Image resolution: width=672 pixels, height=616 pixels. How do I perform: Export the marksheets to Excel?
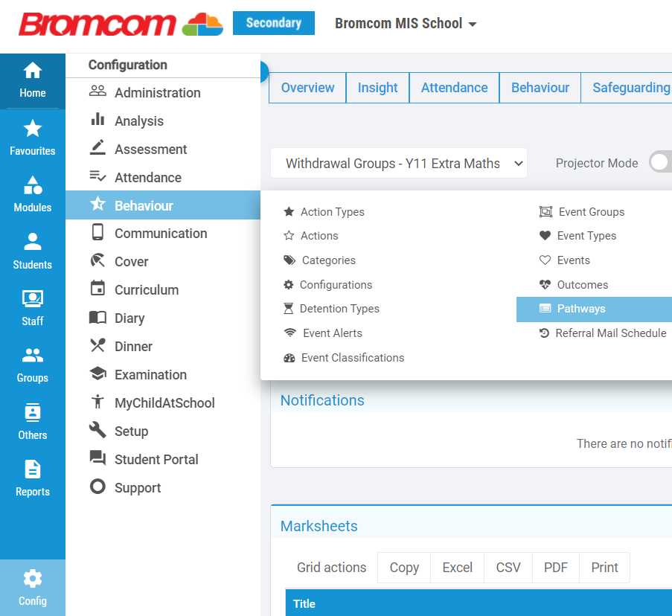(x=457, y=568)
